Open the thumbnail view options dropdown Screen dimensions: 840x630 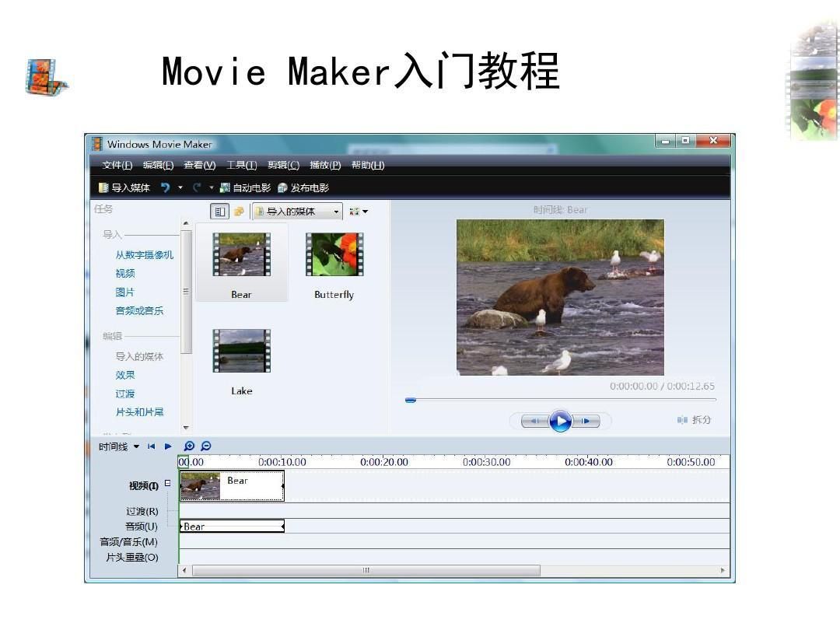tap(359, 212)
